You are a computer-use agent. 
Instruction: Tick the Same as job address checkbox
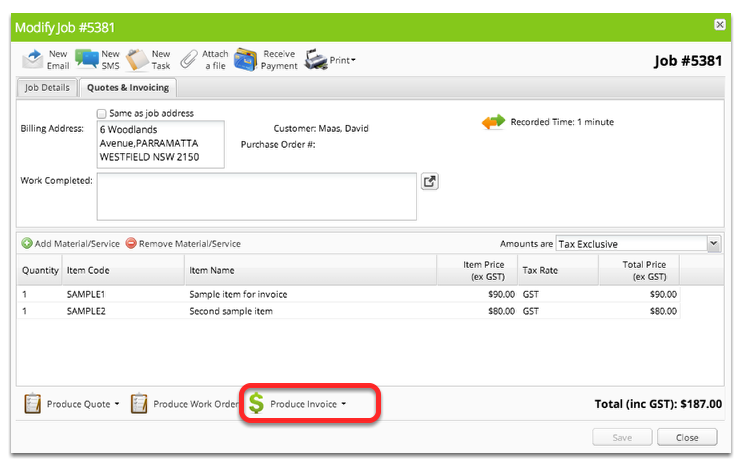tap(101, 113)
